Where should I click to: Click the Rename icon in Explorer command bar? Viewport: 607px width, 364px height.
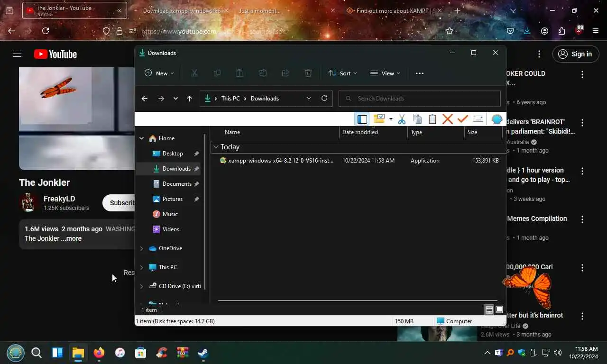[x=262, y=73]
